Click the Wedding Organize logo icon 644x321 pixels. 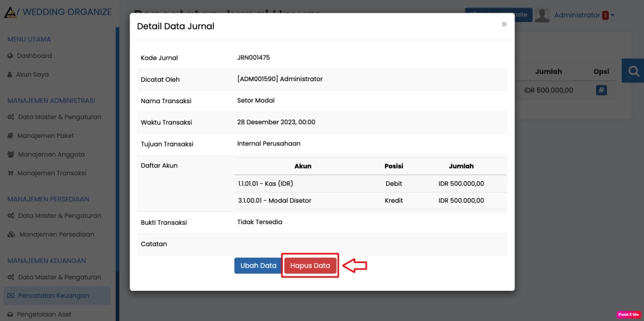coord(11,13)
